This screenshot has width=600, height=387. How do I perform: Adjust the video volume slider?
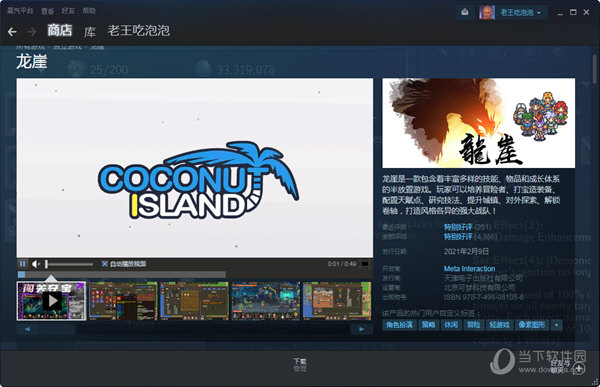69,264
